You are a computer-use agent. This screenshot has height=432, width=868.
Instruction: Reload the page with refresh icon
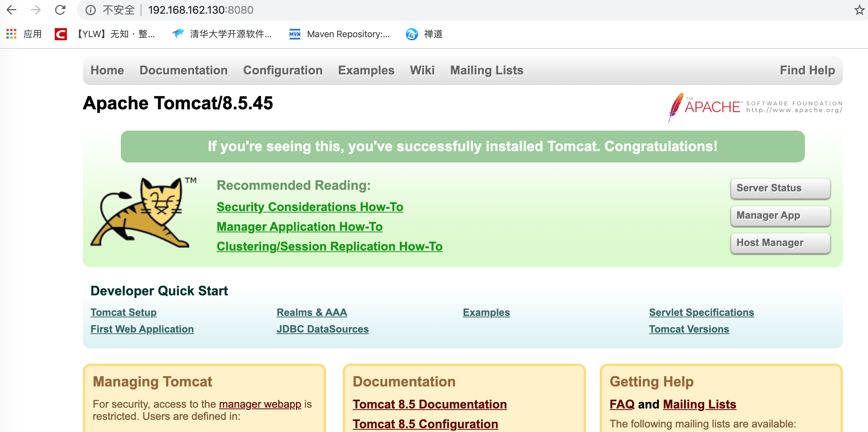click(60, 10)
